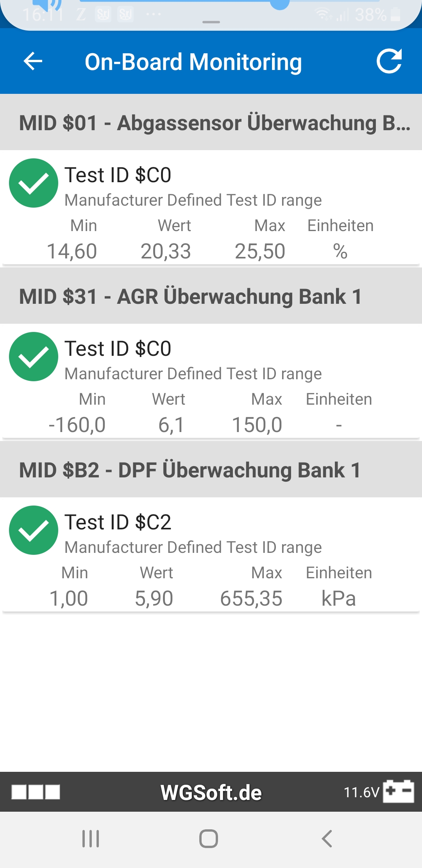Select MID $01 Abgassensor Überwachung header
Viewport: 422px width, 868px height.
pos(211,122)
